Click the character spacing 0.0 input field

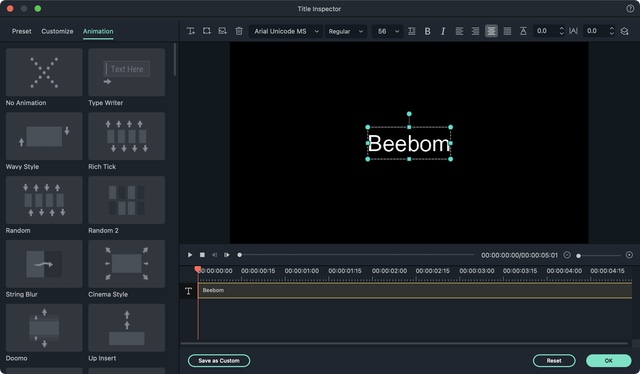point(595,31)
